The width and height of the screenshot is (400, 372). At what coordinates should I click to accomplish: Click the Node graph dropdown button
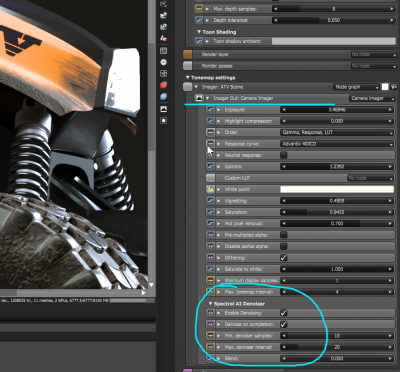pyautogui.click(x=356, y=87)
